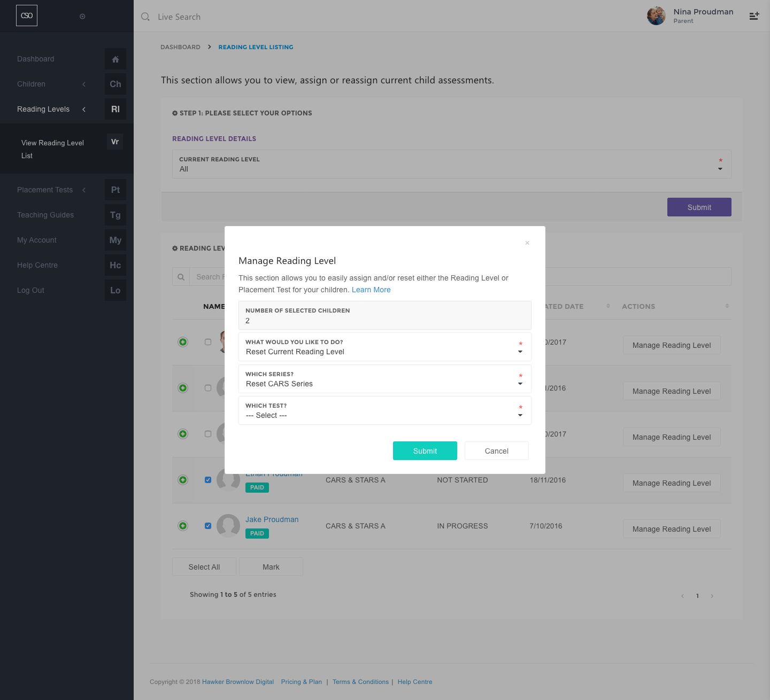Expand Ethan Proudman's row green plus icon
The height and width of the screenshot is (700, 770).
pyautogui.click(x=183, y=480)
